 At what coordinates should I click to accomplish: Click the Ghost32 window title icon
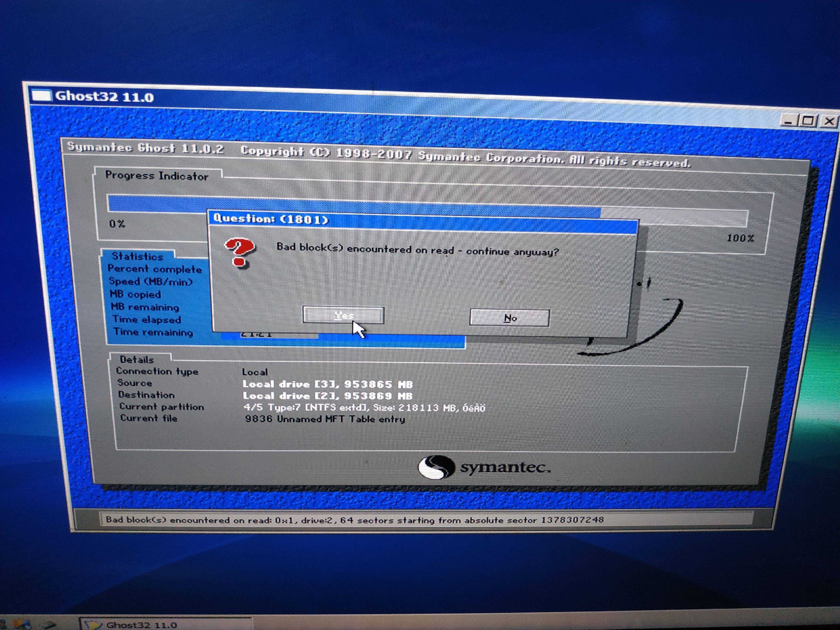[41, 95]
